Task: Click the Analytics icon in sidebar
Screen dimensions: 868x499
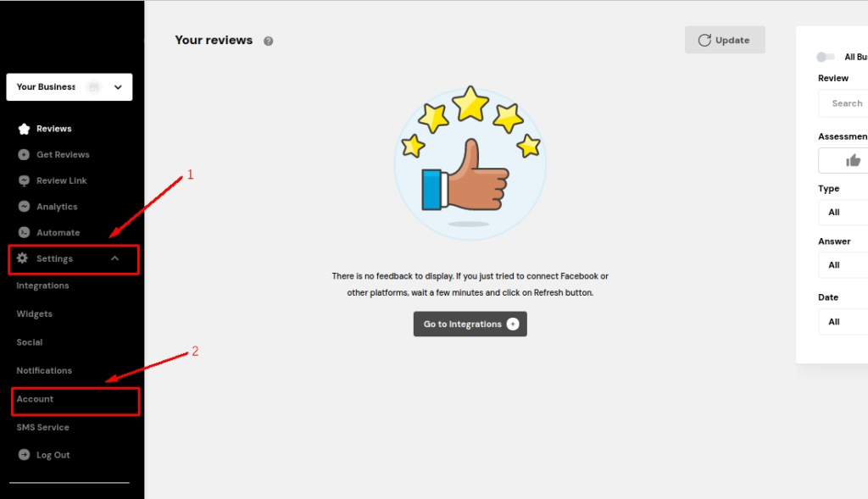Action: tap(24, 207)
